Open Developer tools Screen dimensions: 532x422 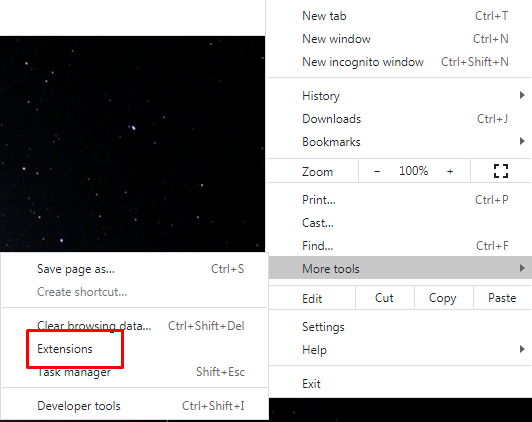[x=134, y=406]
